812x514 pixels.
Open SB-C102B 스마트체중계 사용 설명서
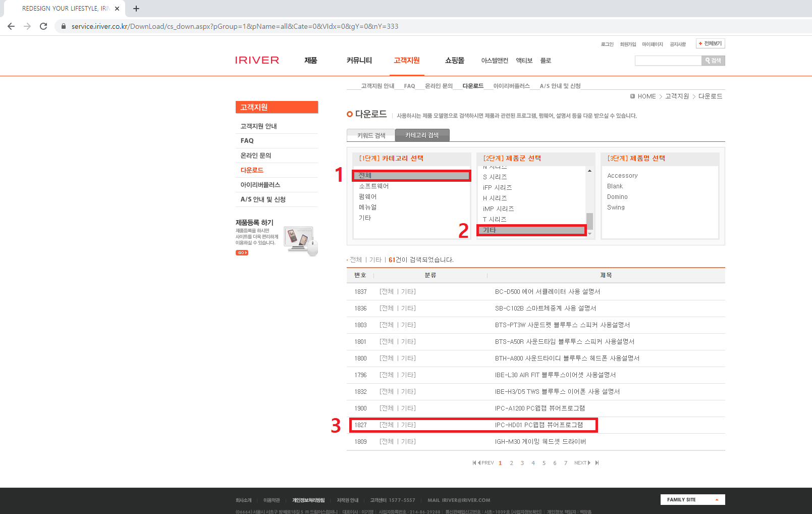coord(546,309)
